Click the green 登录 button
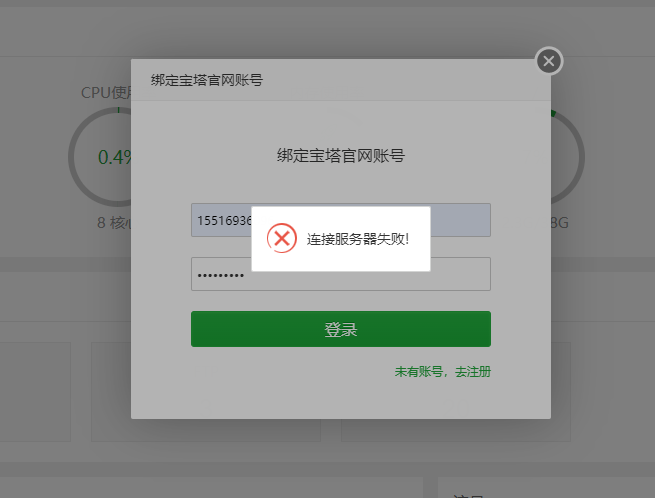The height and width of the screenshot is (498, 655). click(340, 329)
